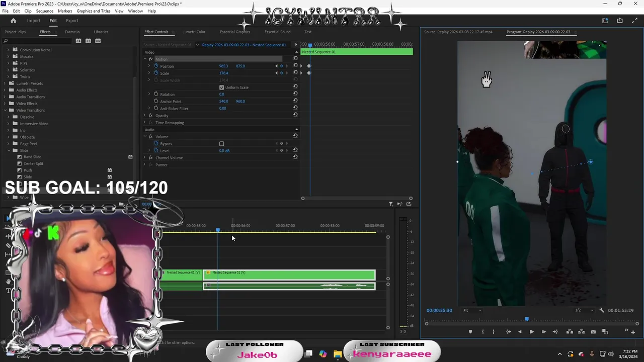Screen dimensions: 644x362
Task: Open the Quick Export share icon
Action: (620, 21)
